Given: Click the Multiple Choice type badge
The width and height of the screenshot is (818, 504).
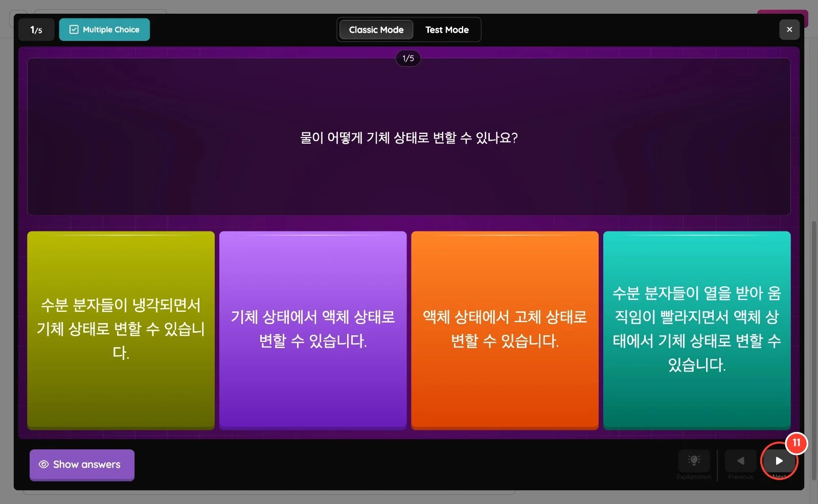Looking at the screenshot, I should click(x=104, y=30).
